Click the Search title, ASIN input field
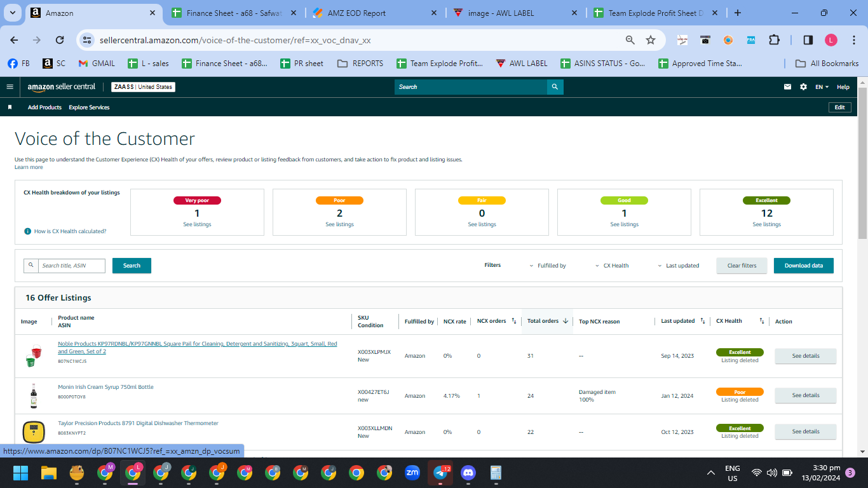Viewport: 868px width, 488px height. click(71, 266)
